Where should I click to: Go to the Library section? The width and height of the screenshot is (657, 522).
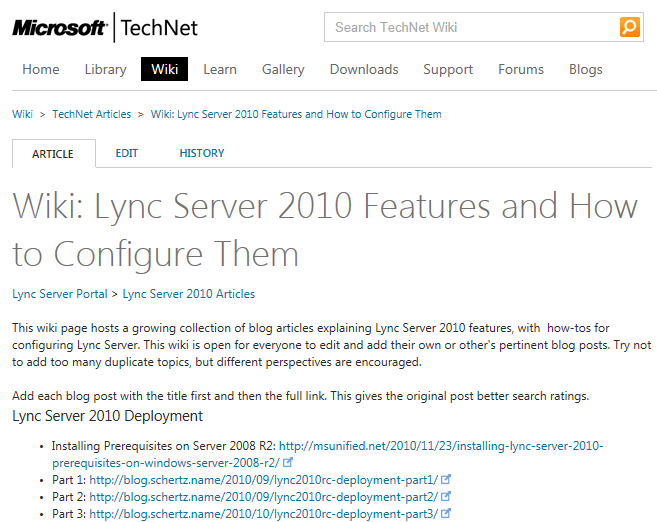click(105, 69)
